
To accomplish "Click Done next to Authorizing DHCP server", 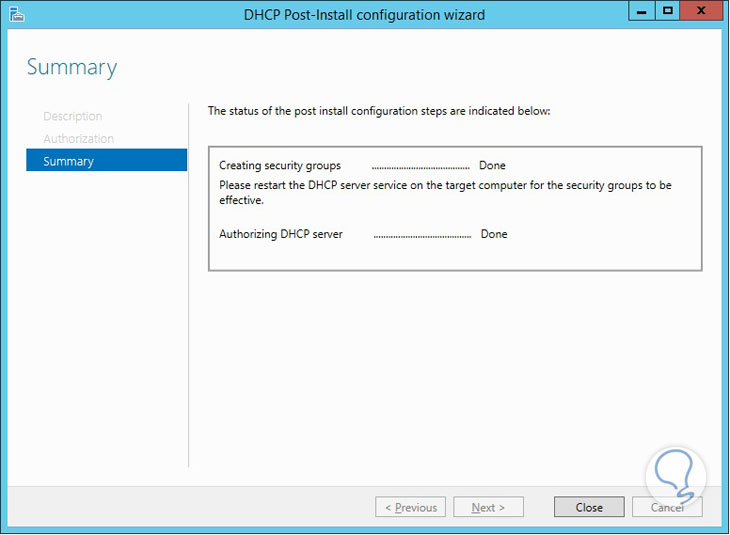I will tap(494, 234).
